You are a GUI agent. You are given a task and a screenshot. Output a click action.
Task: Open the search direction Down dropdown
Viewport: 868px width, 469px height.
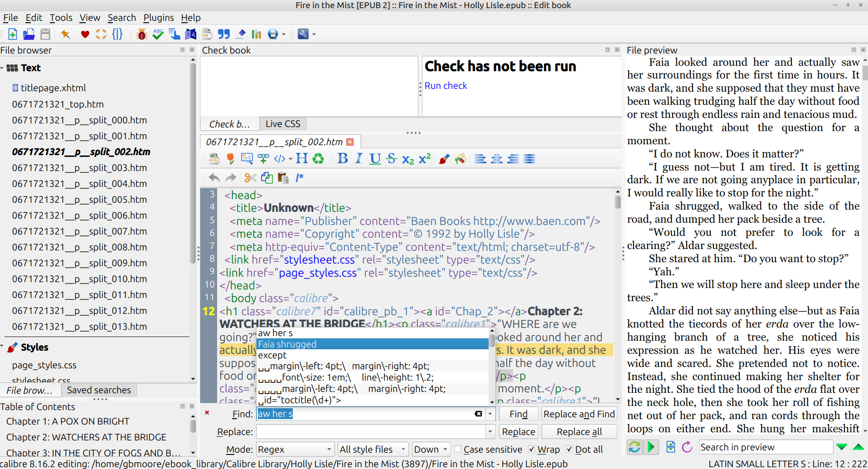(x=431, y=449)
